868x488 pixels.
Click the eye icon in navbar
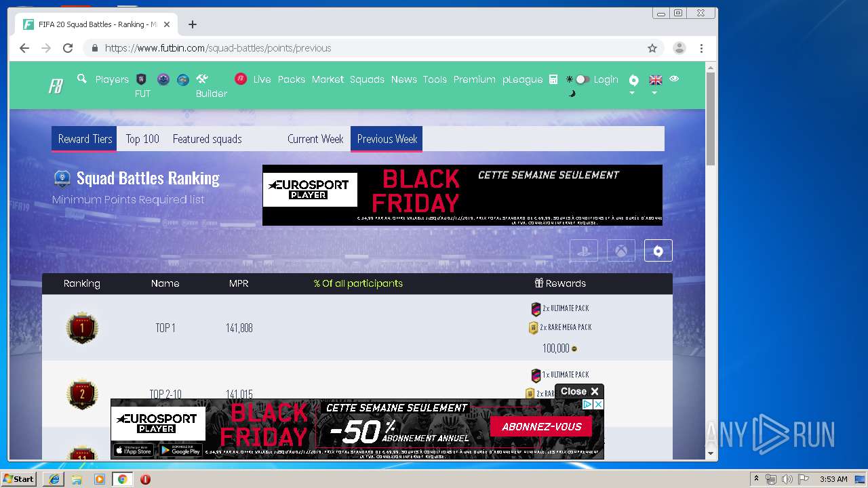(x=674, y=79)
